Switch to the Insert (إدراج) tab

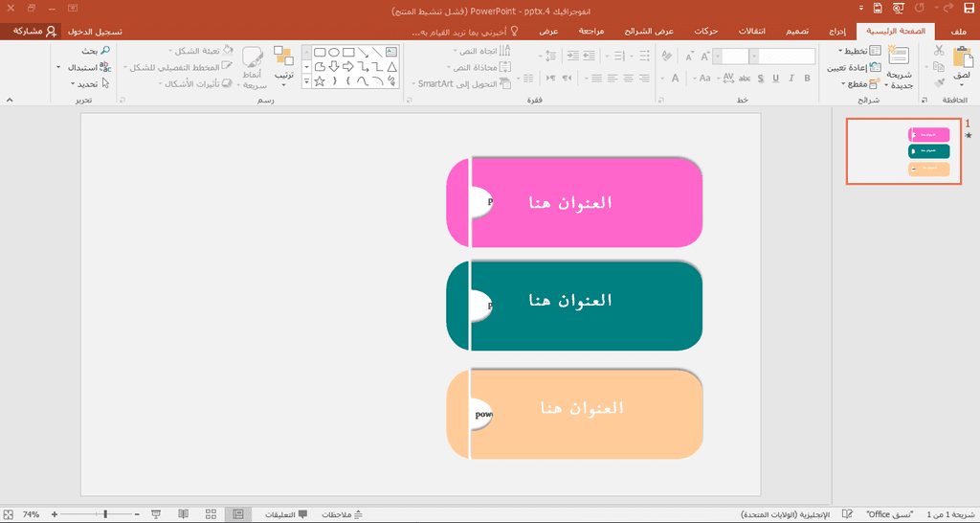tap(836, 32)
